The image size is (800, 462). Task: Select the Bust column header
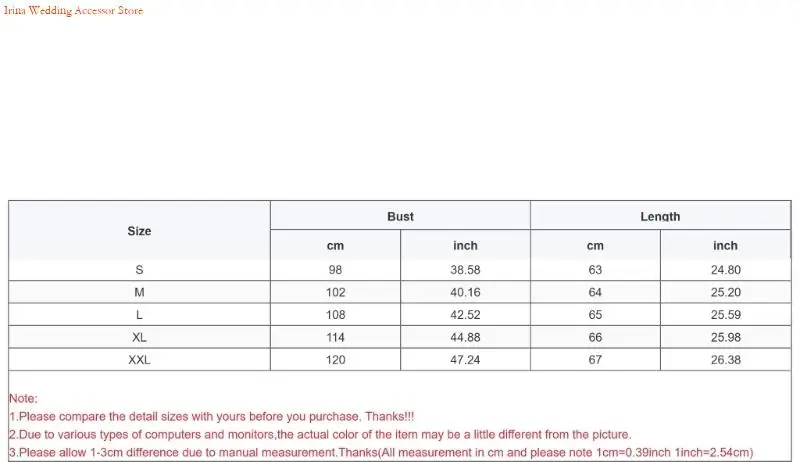click(400, 216)
